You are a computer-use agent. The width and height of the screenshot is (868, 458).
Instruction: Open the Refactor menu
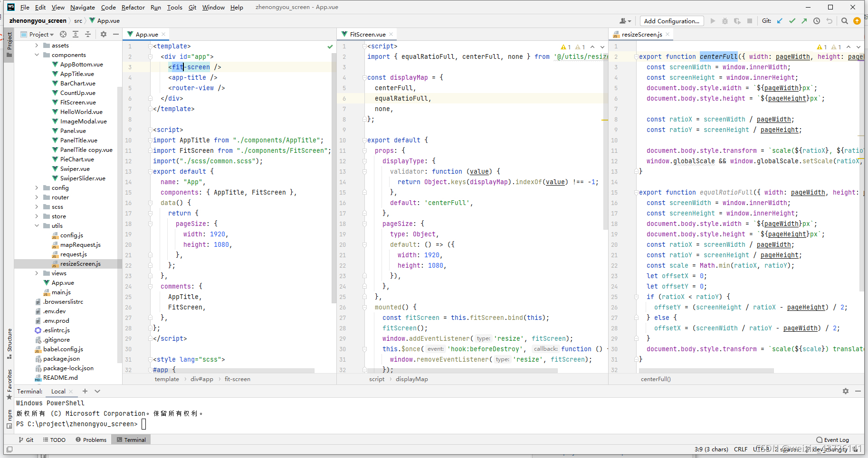coord(133,7)
